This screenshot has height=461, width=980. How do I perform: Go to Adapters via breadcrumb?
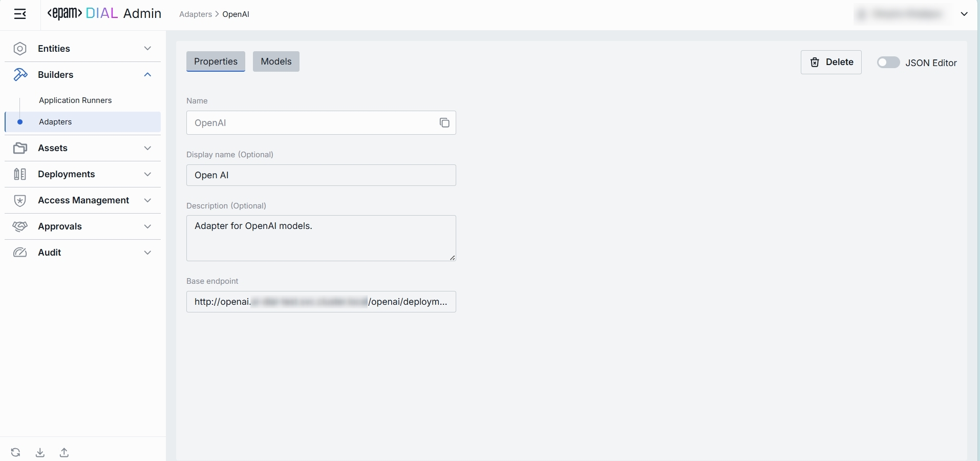(196, 14)
